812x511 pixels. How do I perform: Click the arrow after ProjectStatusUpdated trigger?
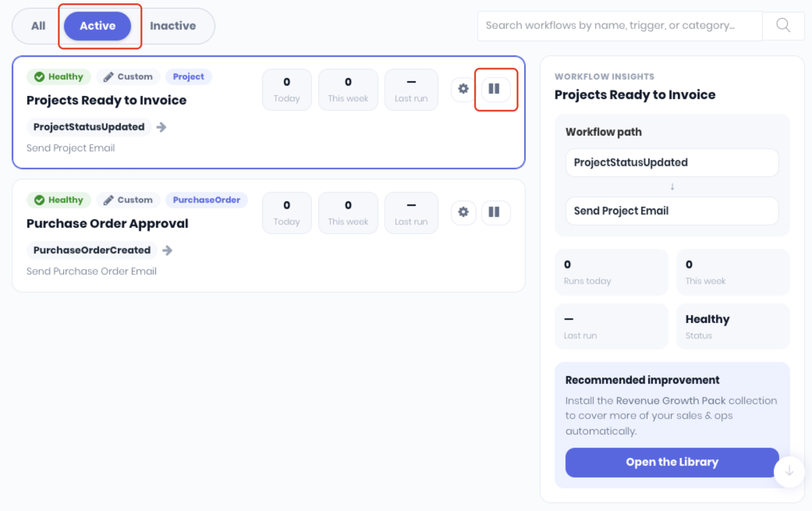click(x=161, y=127)
